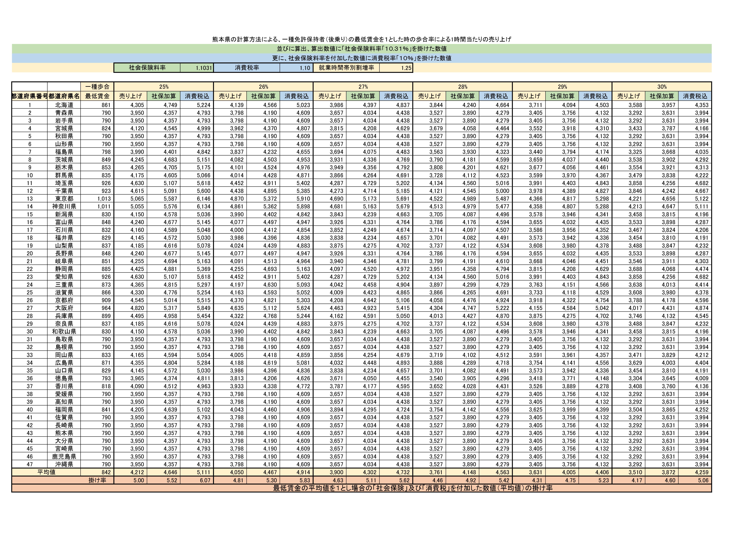The width and height of the screenshot is (756, 535).
Task: Click the 平均値 row label
Action: tap(46, 472)
